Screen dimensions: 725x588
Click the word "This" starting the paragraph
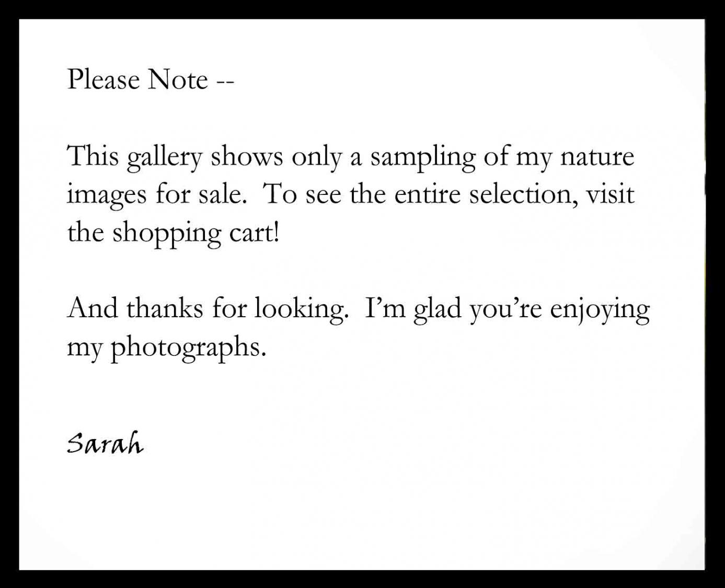[93, 156]
